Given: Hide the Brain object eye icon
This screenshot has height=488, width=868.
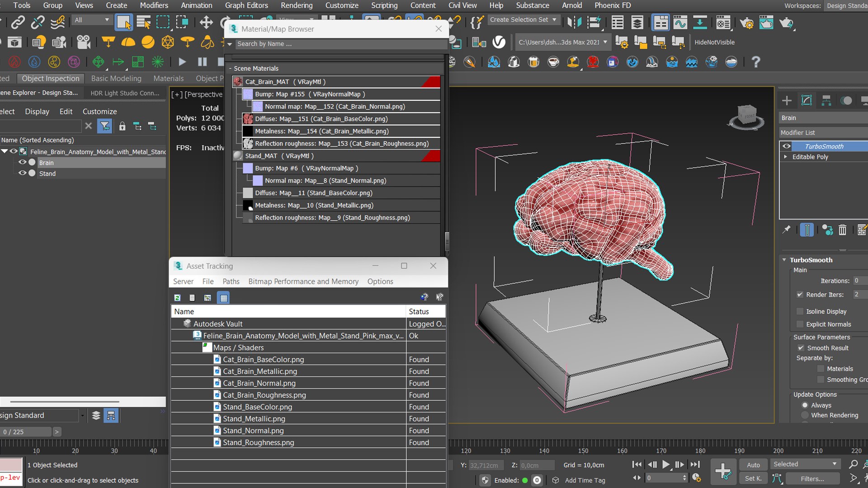Looking at the screenshot, I should [x=22, y=162].
